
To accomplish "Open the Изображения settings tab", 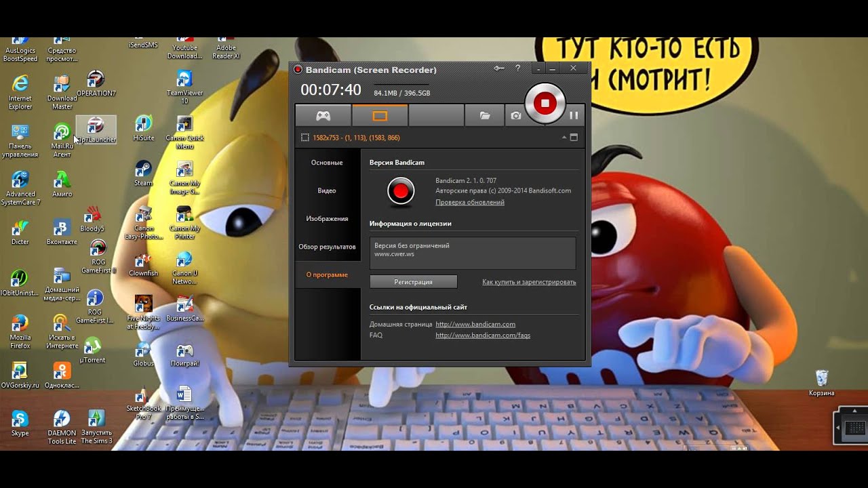I will [x=327, y=218].
